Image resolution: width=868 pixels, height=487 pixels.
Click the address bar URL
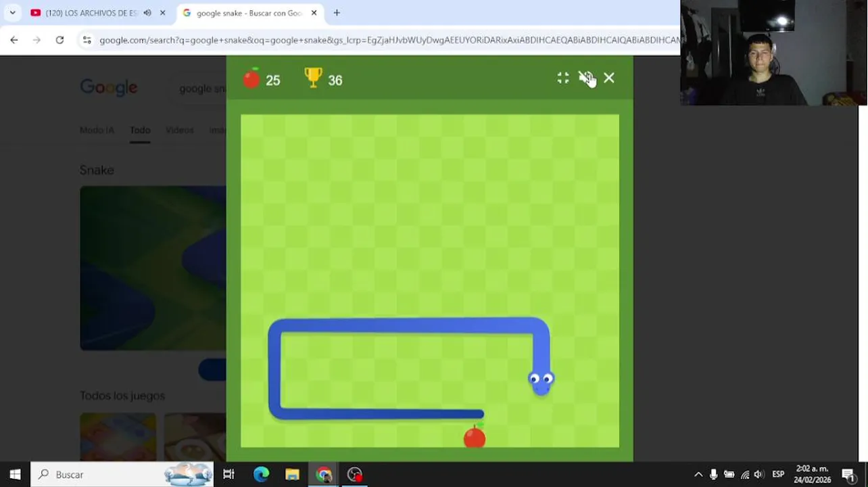click(x=389, y=41)
